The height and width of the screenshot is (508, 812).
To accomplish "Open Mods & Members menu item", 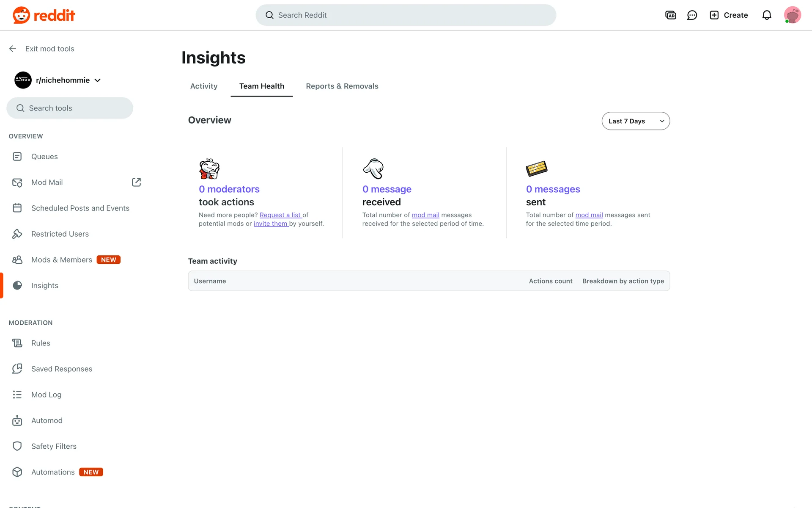I will click(62, 260).
